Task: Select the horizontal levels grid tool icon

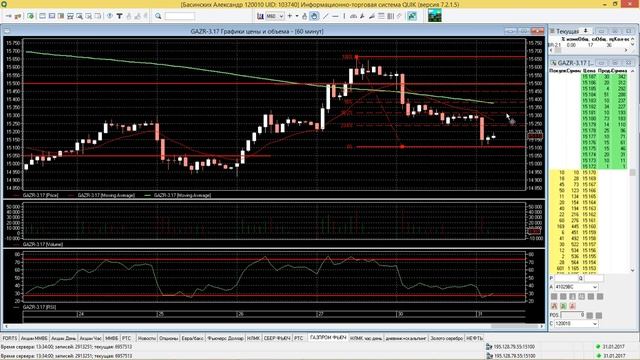Action: [x=381, y=16]
